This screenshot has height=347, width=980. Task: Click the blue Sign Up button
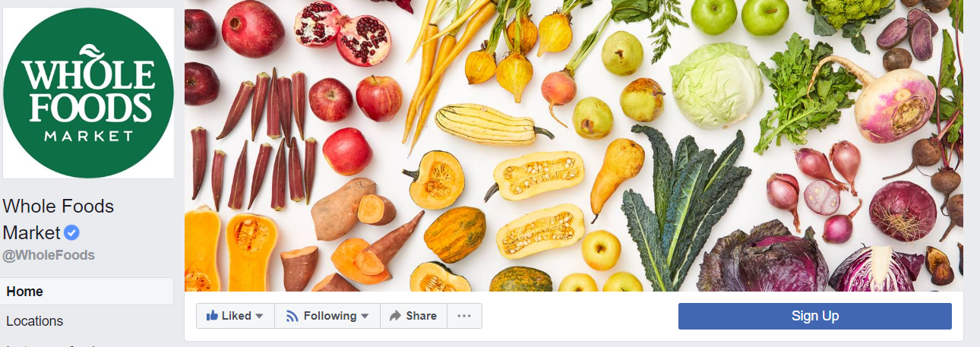814,316
